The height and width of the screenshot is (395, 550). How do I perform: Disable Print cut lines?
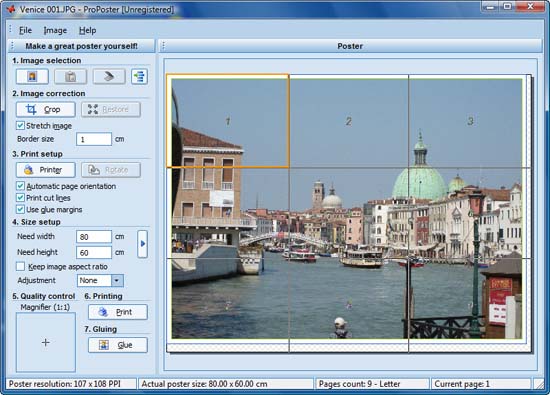(x=20, y=198)
